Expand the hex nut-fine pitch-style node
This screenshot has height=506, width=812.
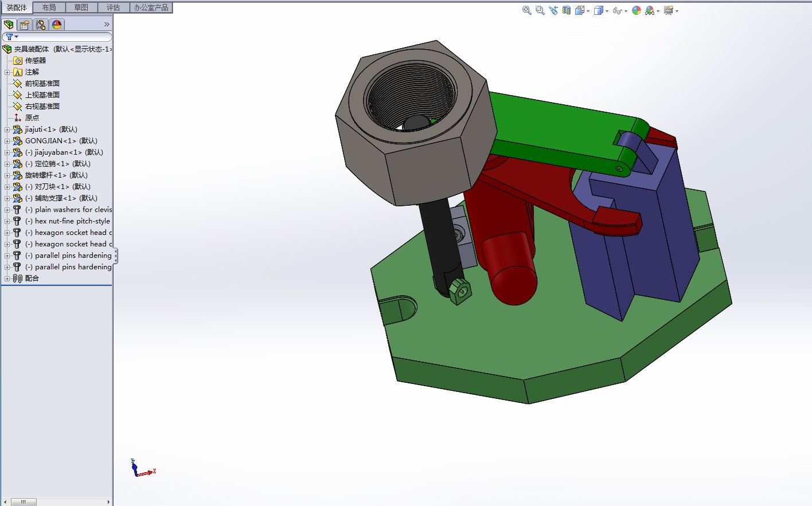point(7,221)
